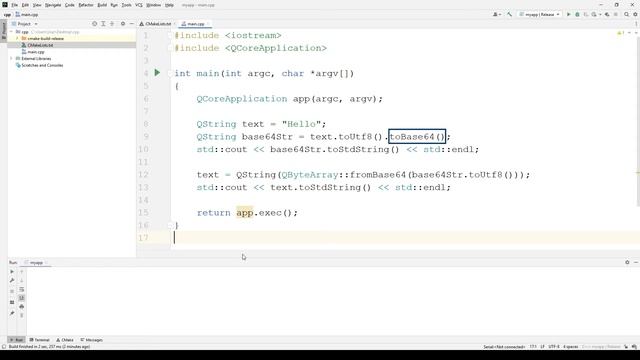Open the Tools menu

tap(127, 5)
